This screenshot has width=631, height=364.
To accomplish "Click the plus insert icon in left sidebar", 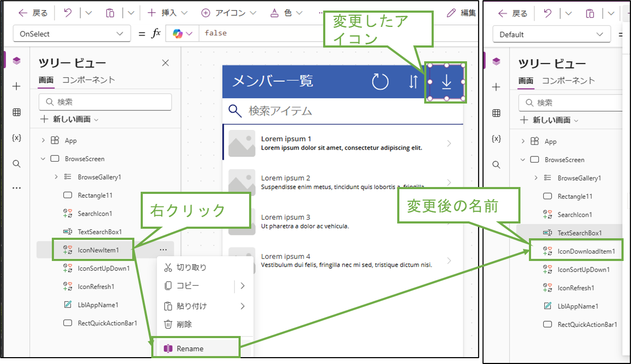I will pyautogui.click(x=16, y=87).
